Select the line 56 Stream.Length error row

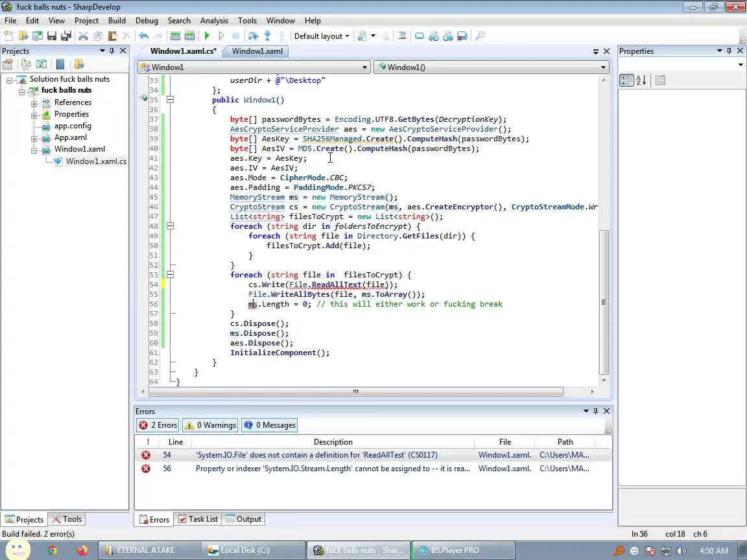click(373, 469)
